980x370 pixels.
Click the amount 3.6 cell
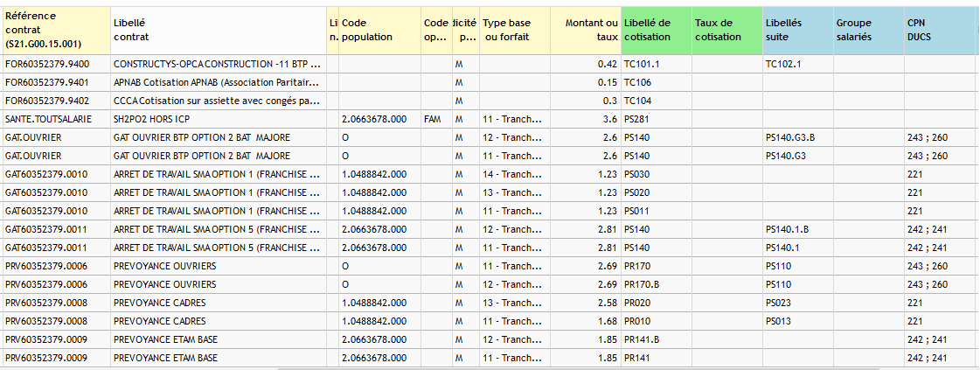(x=586, y=119)
